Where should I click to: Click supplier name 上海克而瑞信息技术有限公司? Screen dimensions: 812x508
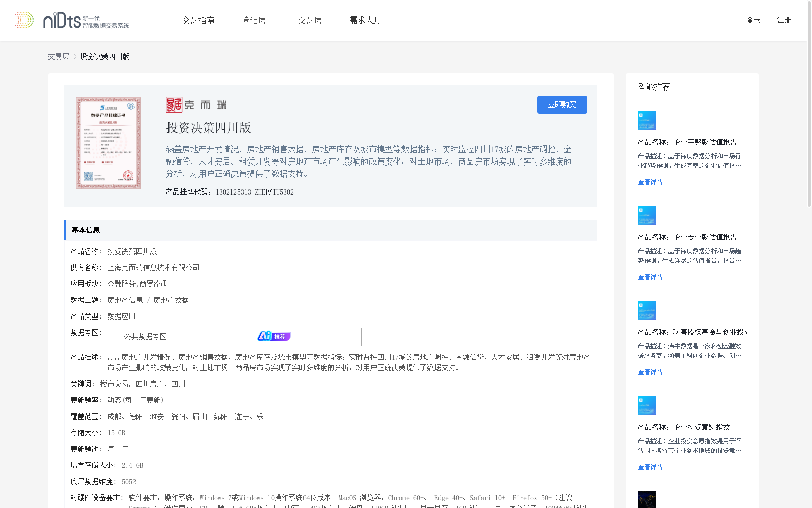[153, 268]
